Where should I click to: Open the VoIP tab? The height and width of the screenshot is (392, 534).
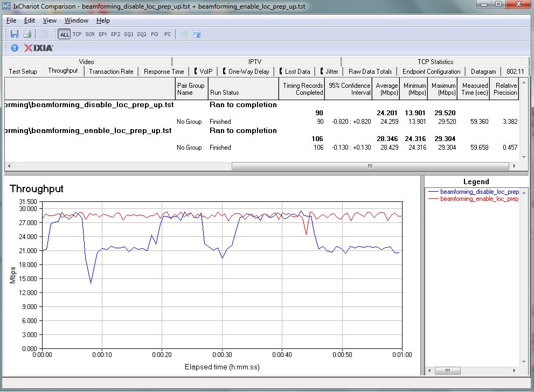coord(203,72)
